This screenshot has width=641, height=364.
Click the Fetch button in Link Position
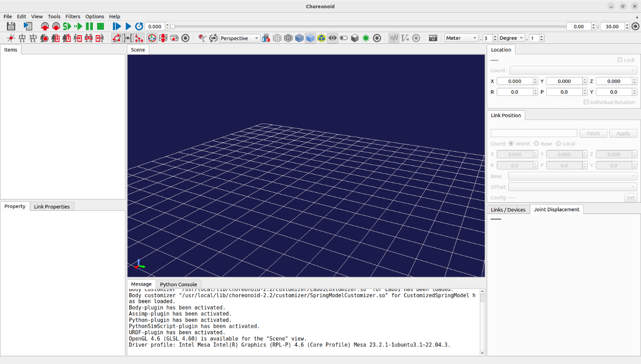click(x=593, y=134)
